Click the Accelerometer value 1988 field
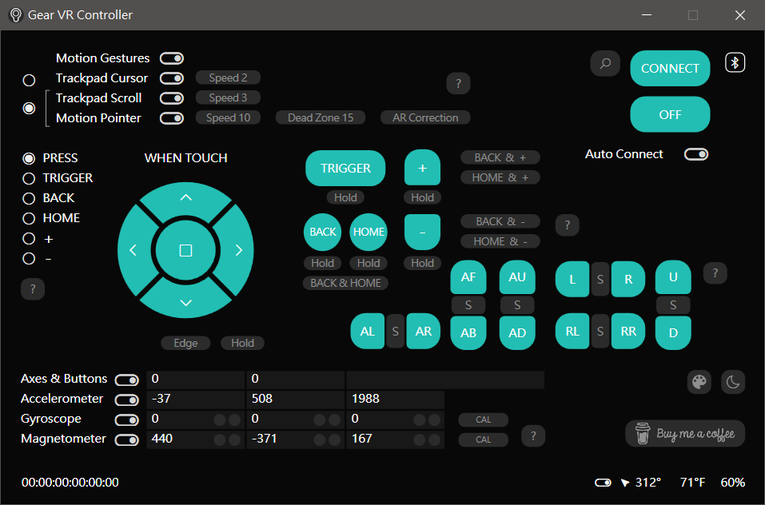Image resolution: width=765 pixels, height=505 pixels. (395, 399)
